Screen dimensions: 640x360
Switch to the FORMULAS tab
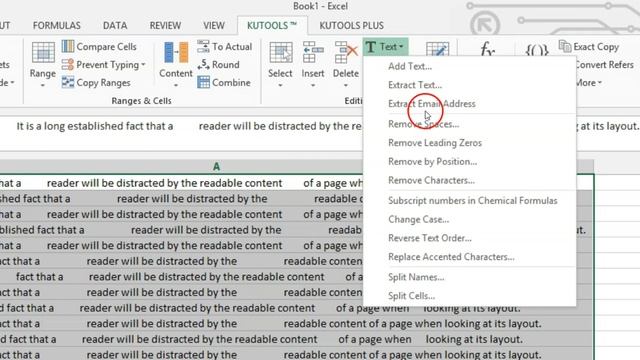click(57, 25)
